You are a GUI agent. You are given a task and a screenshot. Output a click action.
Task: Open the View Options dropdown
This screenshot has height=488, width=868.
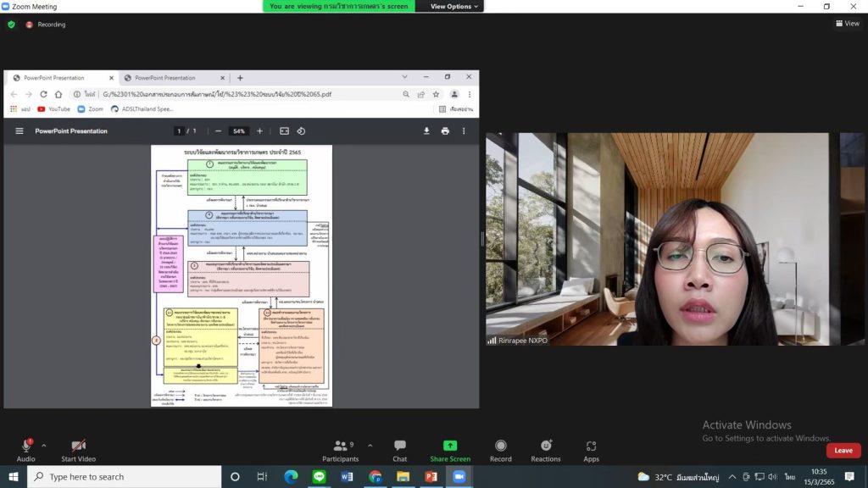click(x=454, y=6)
